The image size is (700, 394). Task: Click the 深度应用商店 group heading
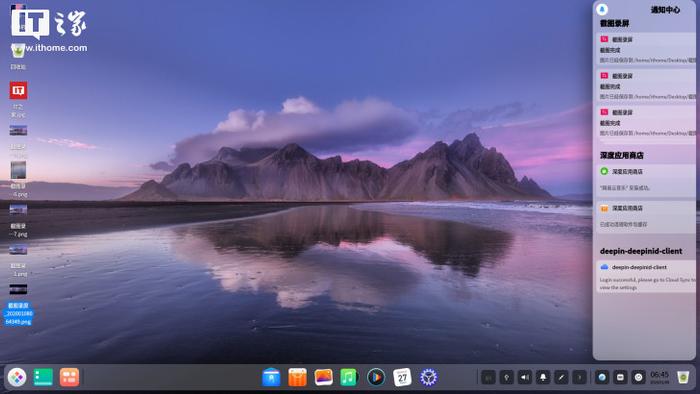tap(621, 155)
